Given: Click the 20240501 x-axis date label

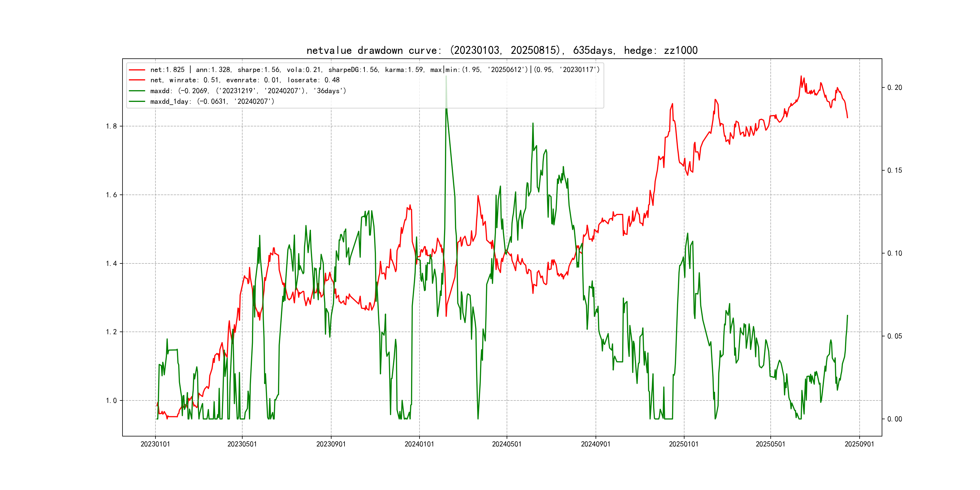Looking at the screenshot, I should 507,444.
